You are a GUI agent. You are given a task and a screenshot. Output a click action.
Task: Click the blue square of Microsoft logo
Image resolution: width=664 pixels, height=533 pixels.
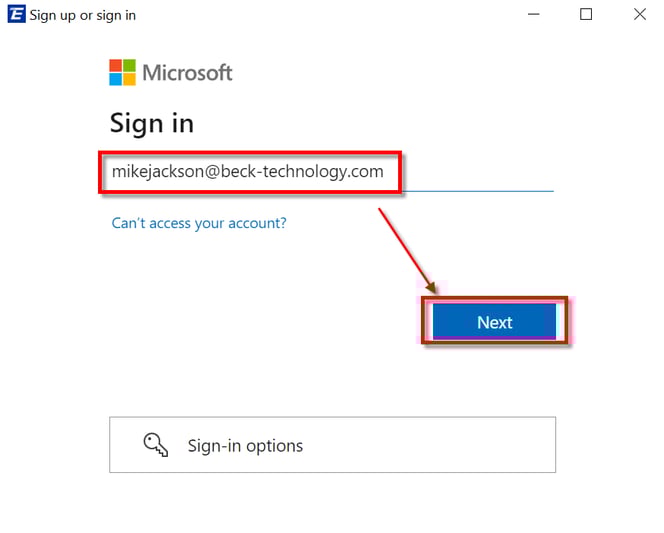click(115, 79)
